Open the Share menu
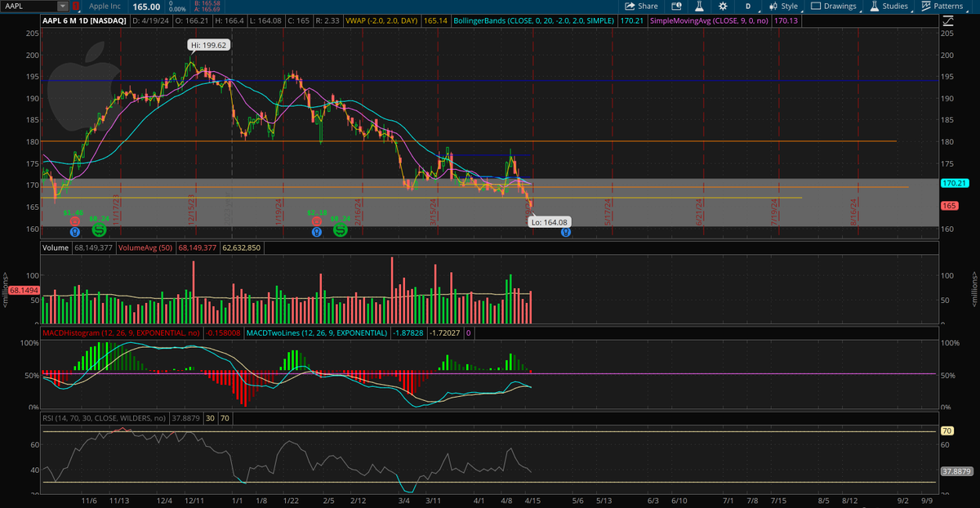 tap(641, 6)
